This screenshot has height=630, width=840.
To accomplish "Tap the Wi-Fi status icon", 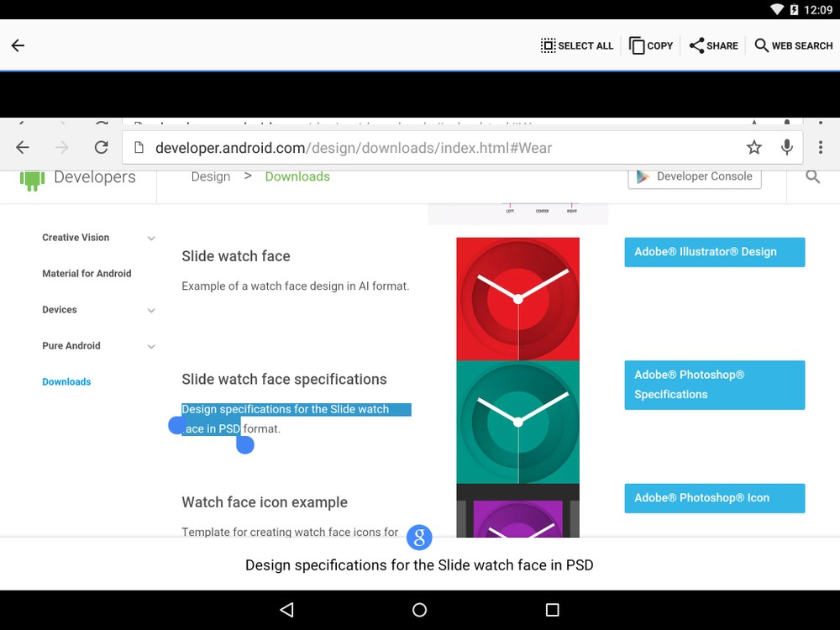I will [777, 9].
